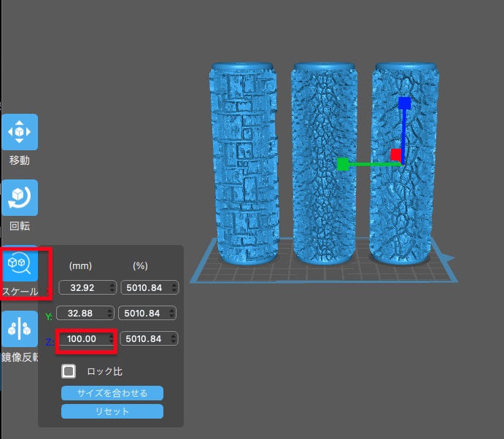Select the brick-patterned cylinder model
Viewport: 504px width, 439px height.
[244, 164]
